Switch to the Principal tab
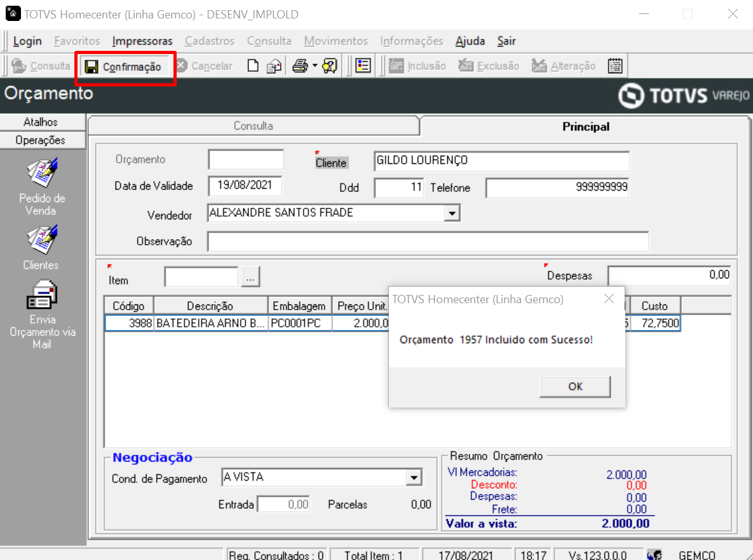Screen dimensions: 753x560 pyautogui.click(x=585, y=126)
